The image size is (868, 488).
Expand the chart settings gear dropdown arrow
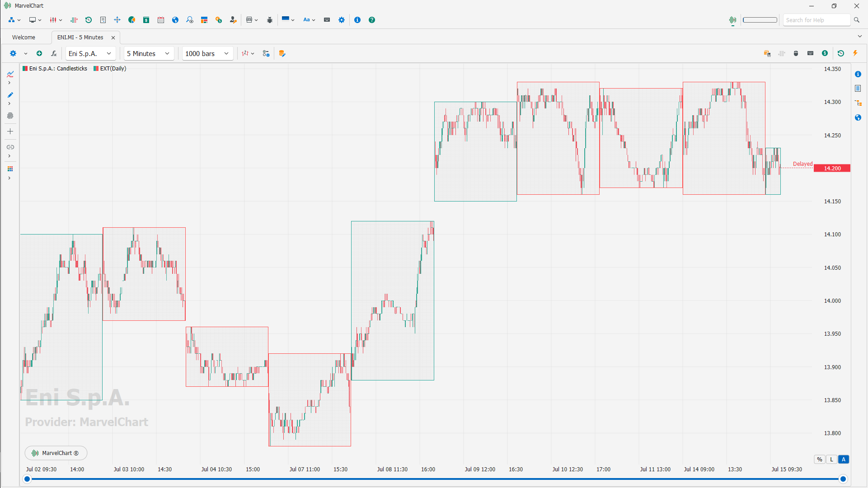(x=26, y=53)
